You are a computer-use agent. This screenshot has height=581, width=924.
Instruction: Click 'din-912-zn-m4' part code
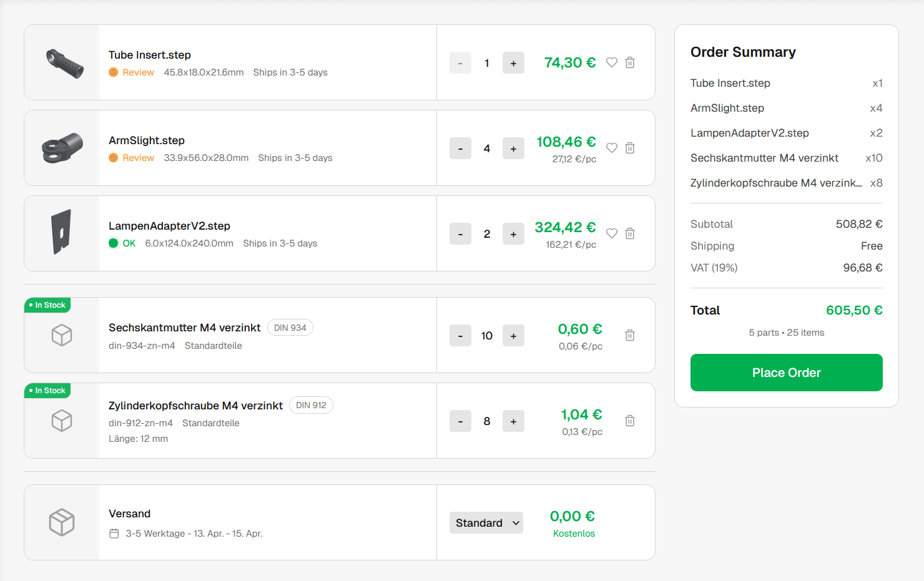[x=140, y=423]
